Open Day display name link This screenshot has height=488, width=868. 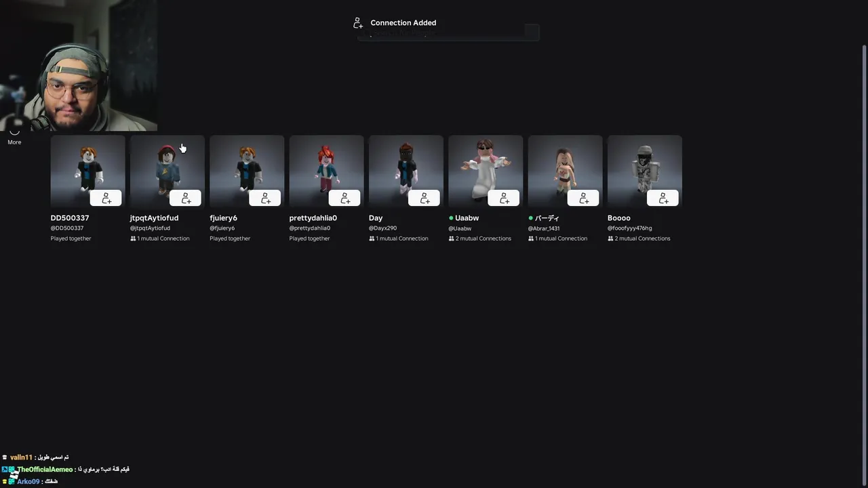click(376, 218)
